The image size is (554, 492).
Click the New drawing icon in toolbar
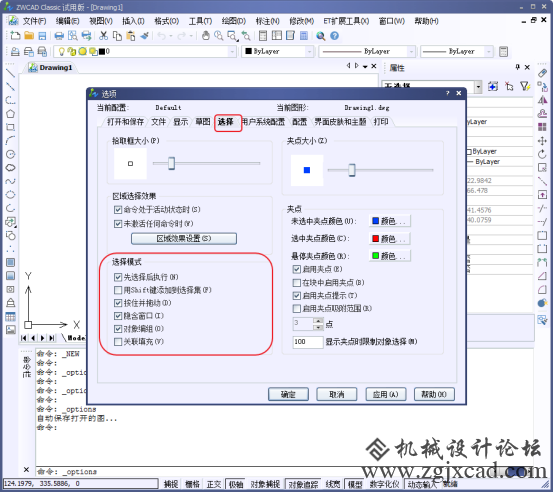click(x=15, y=36)
